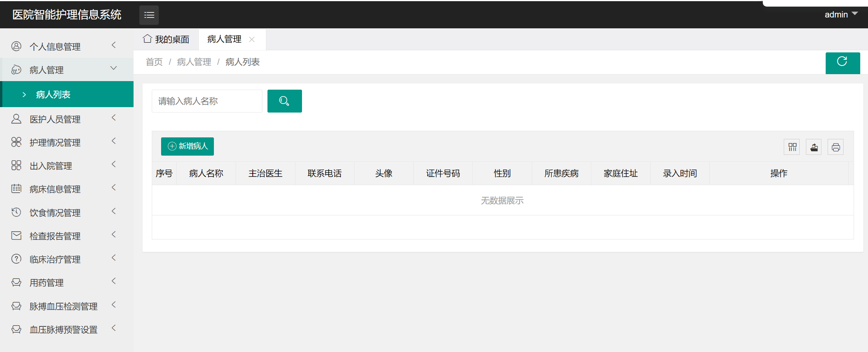Close the 病人管理 tab
The image size is (868, 352).
(x=252, y=39)
